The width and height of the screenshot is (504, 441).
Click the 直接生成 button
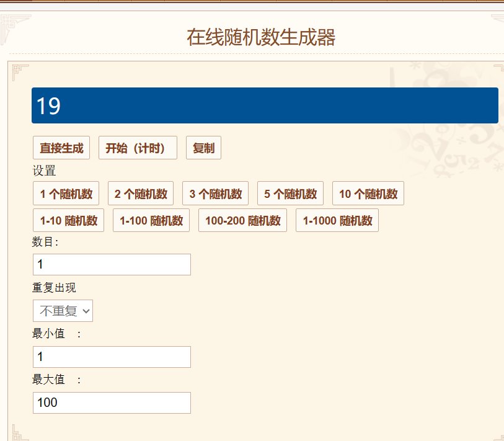[x=61, y=148]
